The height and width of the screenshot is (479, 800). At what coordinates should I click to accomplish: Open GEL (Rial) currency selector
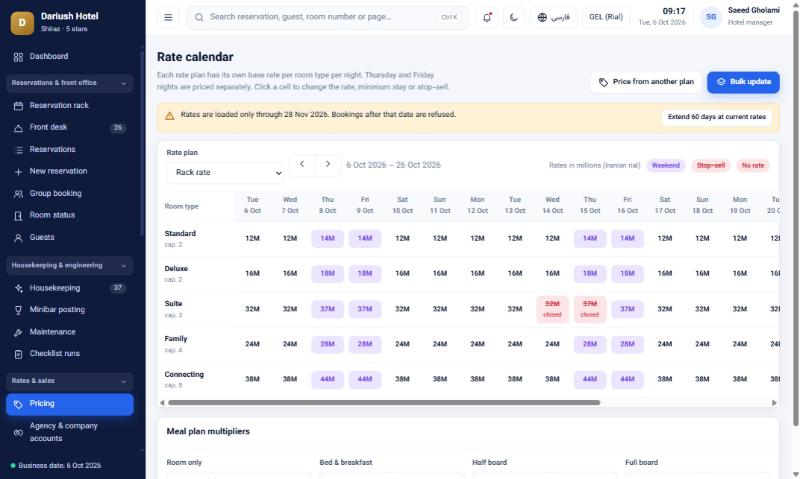tap(606, 17)
